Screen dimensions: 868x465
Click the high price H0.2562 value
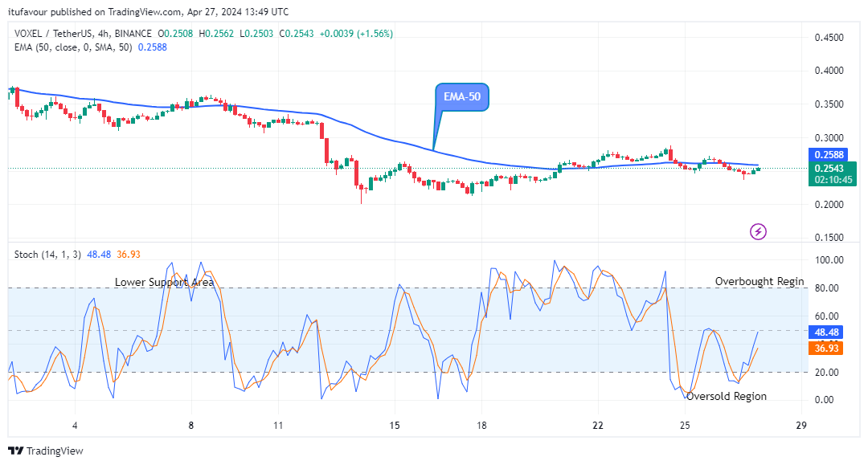216,34
